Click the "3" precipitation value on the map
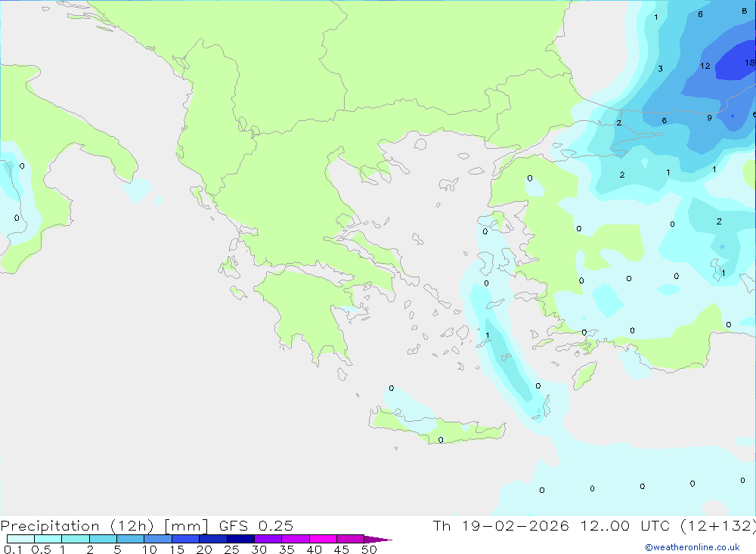The height and width of the screenshot is (554, 756). click(x=660, y=69)
